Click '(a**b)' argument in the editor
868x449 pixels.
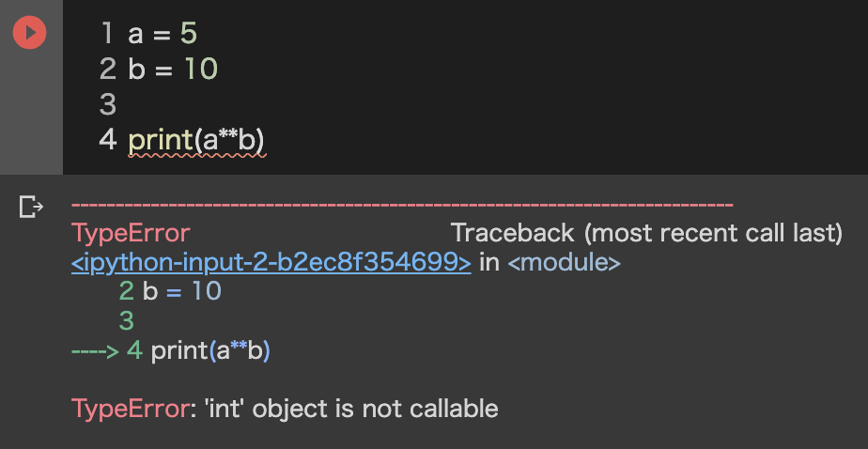[229, 139]
